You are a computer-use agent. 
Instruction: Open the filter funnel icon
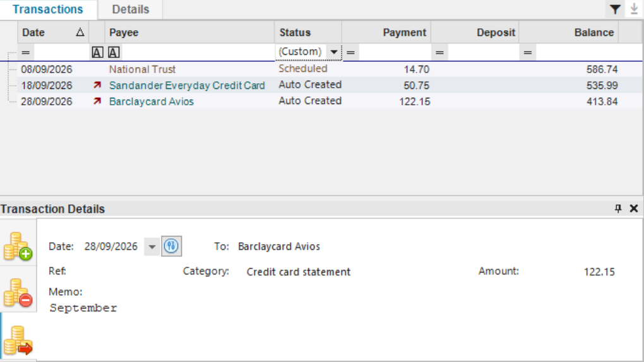click(x=615, y=9)
